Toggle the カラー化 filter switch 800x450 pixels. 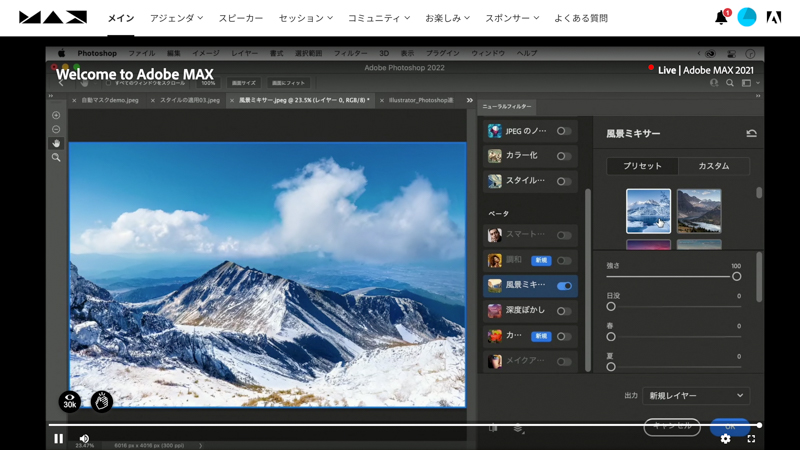click(564, 156)
